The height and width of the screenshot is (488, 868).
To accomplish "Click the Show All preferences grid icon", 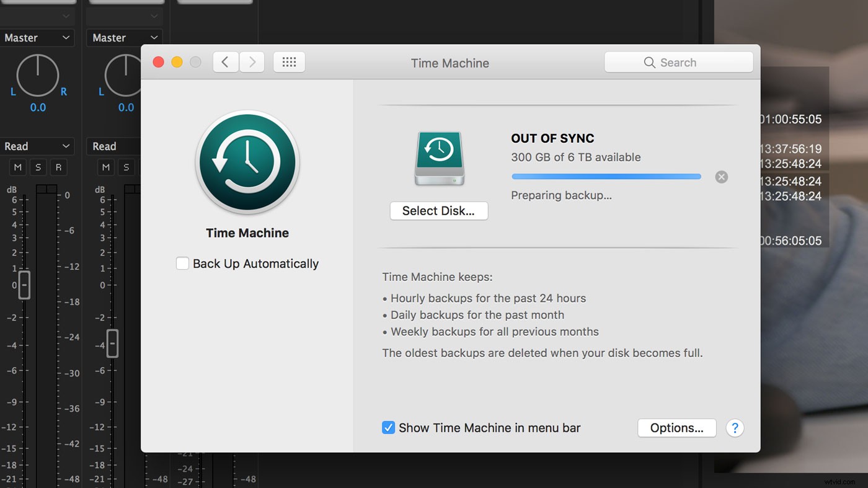I will point(289,61).
